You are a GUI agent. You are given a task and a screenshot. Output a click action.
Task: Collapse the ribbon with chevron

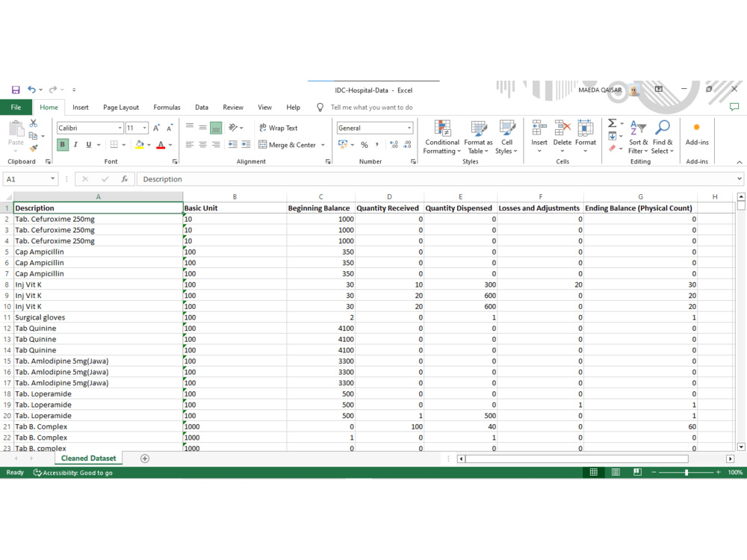pyautogui.click(x=740, y=162)
